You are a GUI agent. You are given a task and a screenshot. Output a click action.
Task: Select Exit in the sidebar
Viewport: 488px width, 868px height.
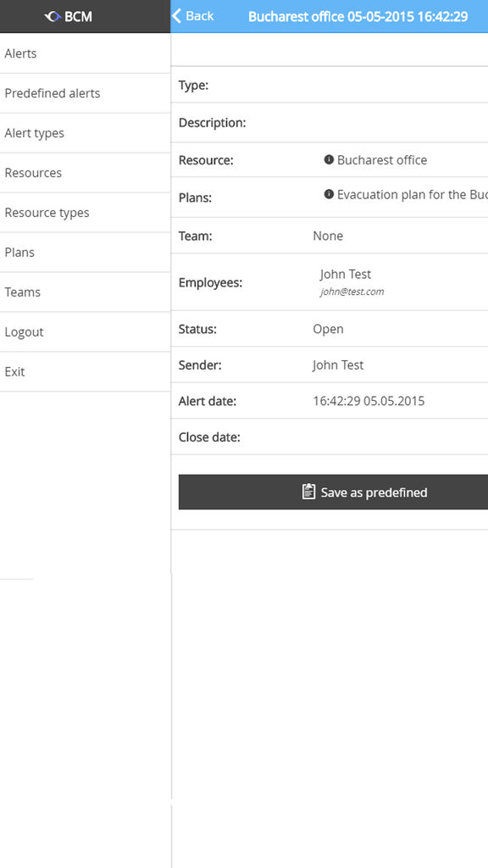(86, 371)
